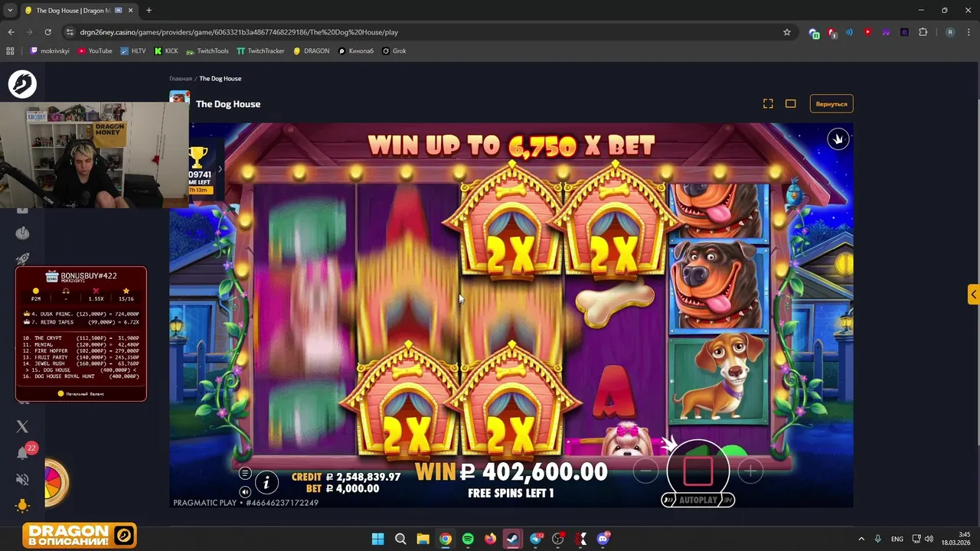Open a new browser tab

tap(149, 11)
